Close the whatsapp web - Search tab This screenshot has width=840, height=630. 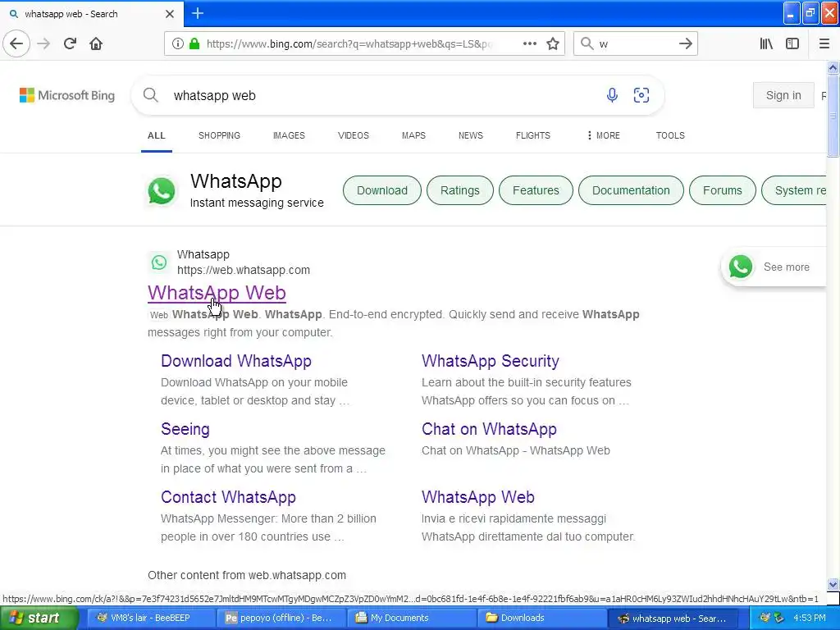pos(169,14)
